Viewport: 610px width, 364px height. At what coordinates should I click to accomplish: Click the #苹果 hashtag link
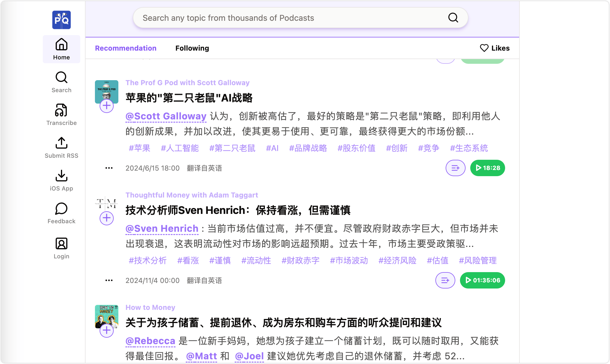tap(140, 148)
